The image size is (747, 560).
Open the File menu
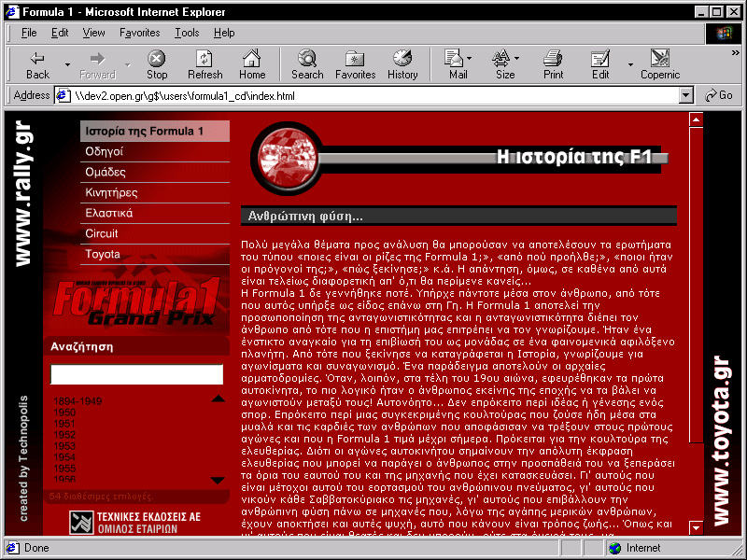point(29,33)
